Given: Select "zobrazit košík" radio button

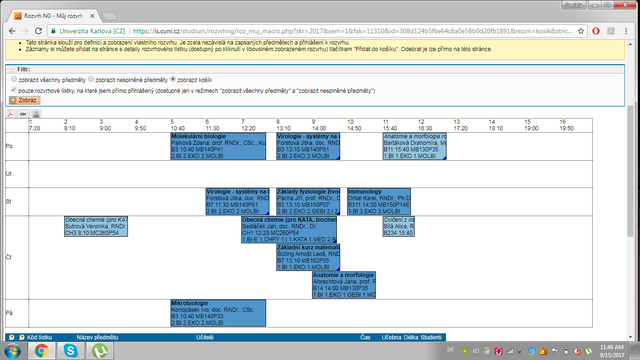Looking at the screenshot, I should (173, 79).
